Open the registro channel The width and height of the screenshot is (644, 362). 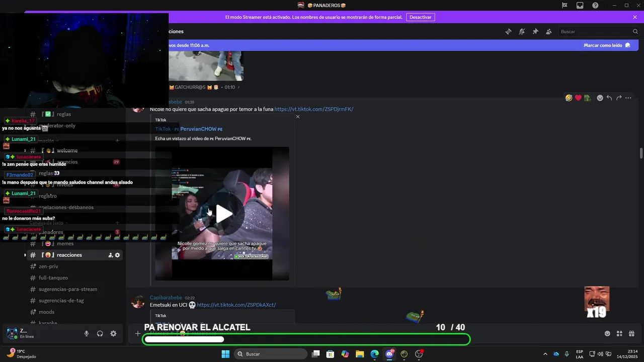tap(75, 196)
